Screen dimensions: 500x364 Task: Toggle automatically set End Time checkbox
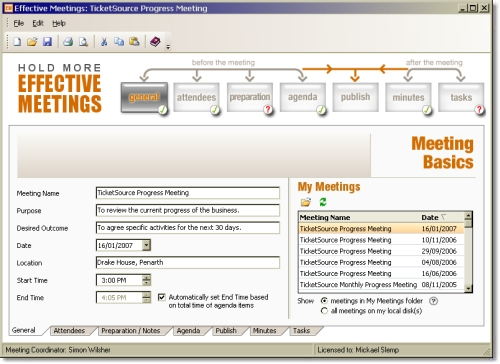tap(162, 297)
